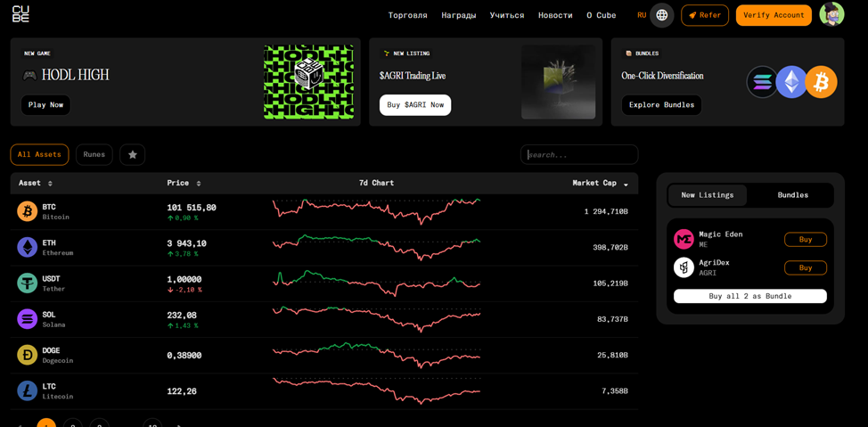Buy Magic Eden from New Listings
Screen dimensions: 868x427
[x=806, y=239]
